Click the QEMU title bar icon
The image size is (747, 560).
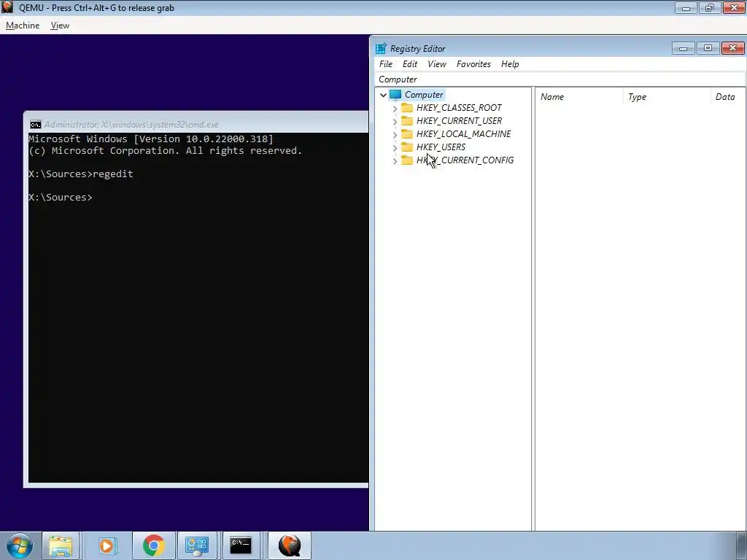tap(7, 7)
